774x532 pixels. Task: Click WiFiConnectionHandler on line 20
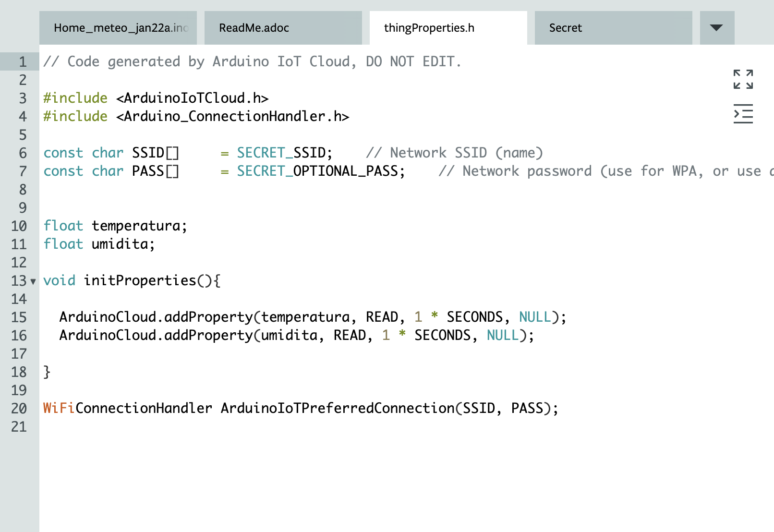pos(128,408)
